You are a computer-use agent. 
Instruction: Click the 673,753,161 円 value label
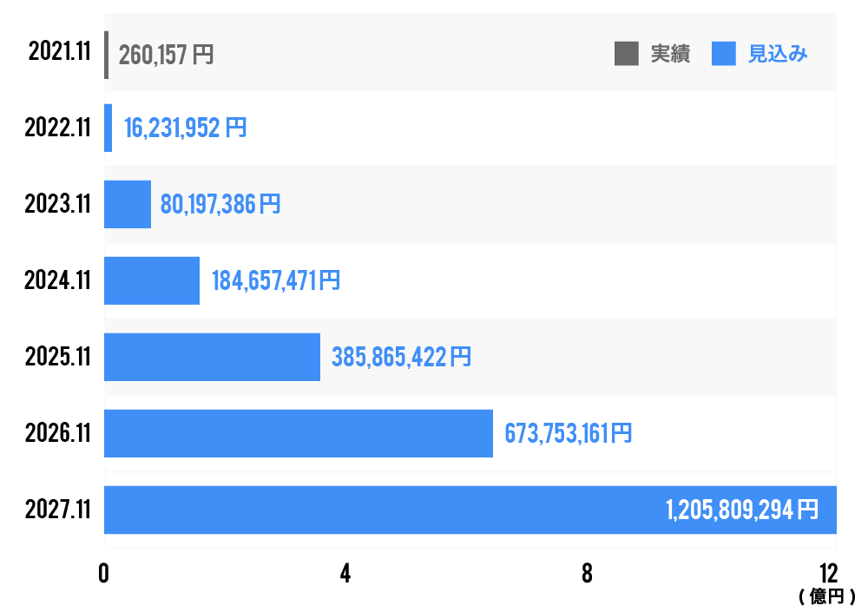(568, 433)
